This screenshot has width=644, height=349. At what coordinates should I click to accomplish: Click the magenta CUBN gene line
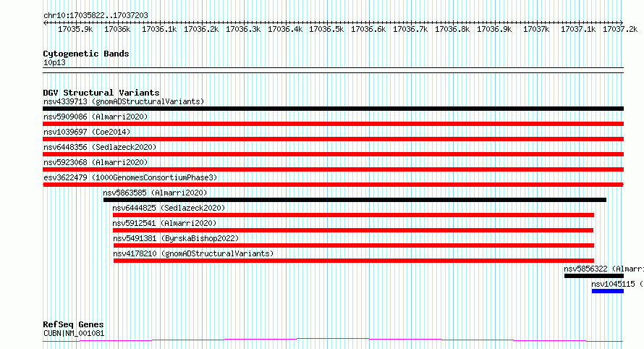point(333,340)
